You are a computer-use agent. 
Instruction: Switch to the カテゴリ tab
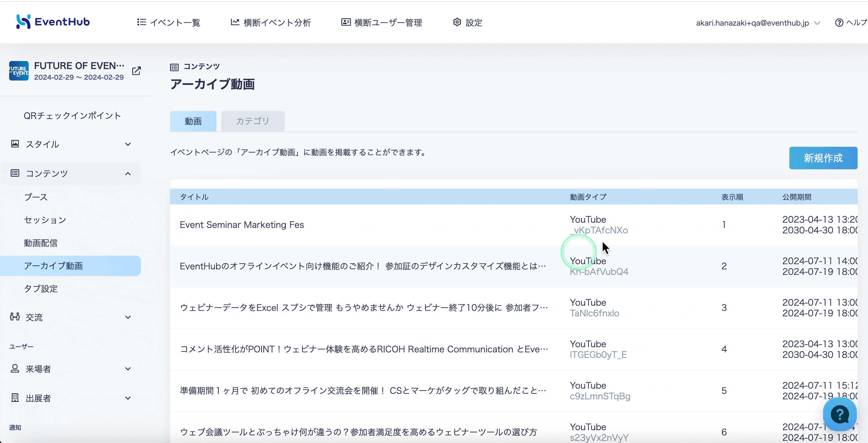[x=253, y=121]
